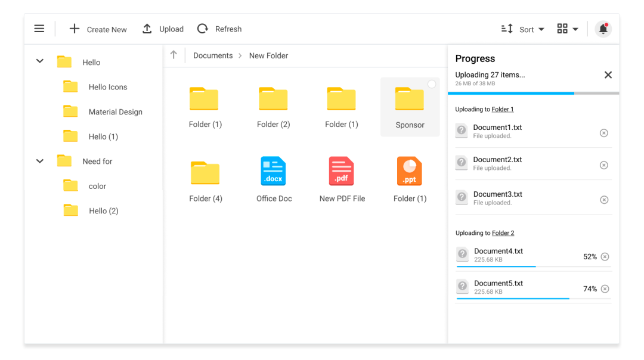Click the New PDF File label
Image resolution: width=644 pixels, height=360 pixels.
[x=342, y=198]
